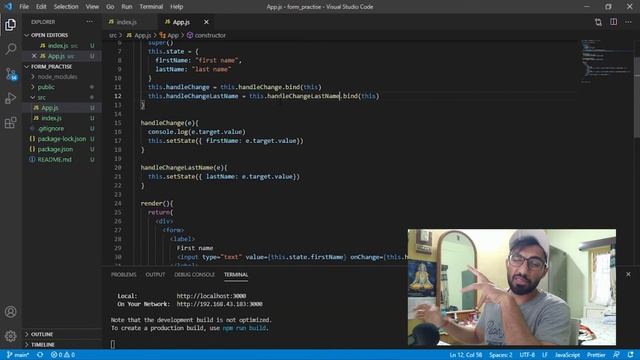Click the App class breadcrumb

click(x=169, y=36)
